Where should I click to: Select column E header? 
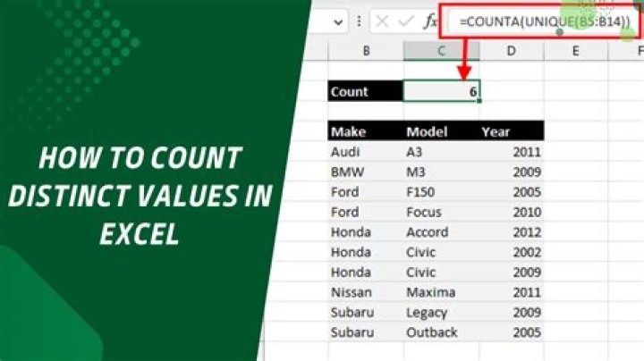(x=575, y=51)
